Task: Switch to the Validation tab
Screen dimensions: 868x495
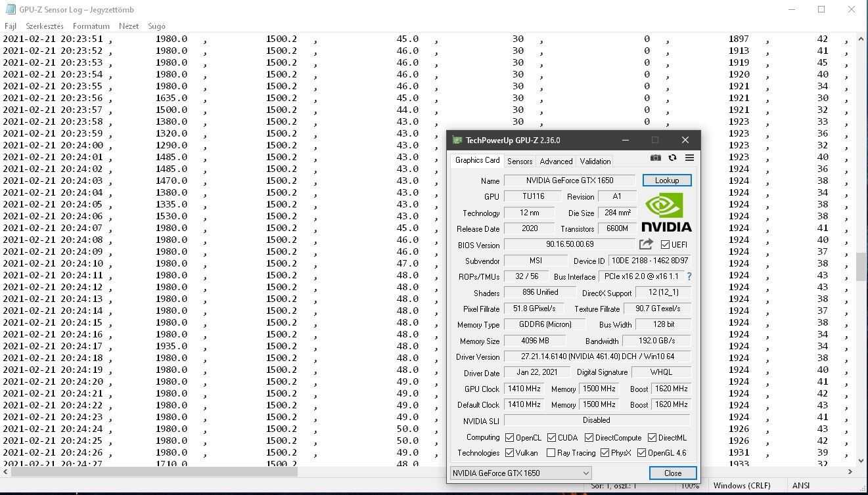Action: tap(595, 161)
